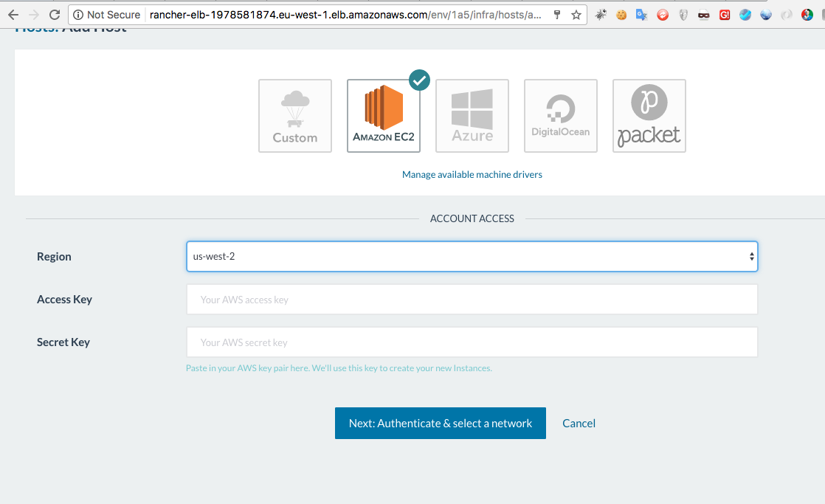This screenshot has height=504, width=825.
Task: Click the red G! extension icon
Action: tap(724, 13)
